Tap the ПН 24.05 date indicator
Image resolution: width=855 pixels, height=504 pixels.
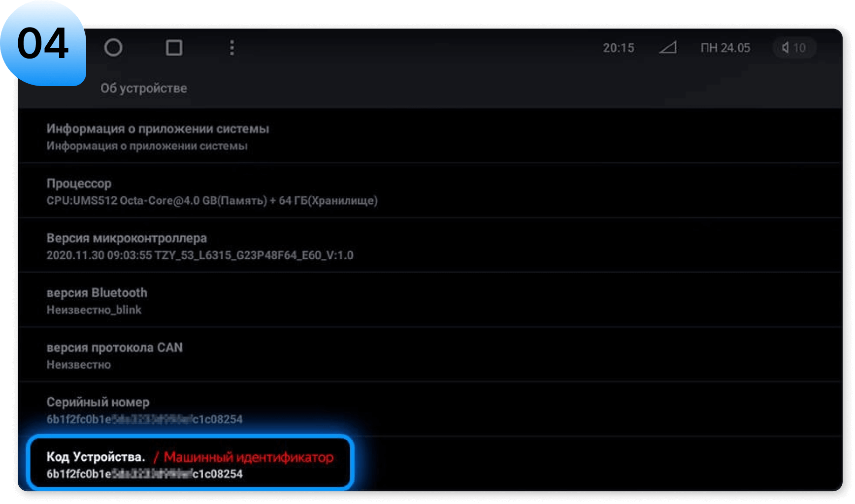(x=725, y=48)
